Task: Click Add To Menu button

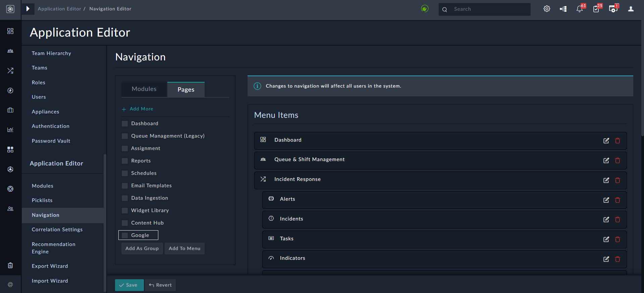Action: 184,248
